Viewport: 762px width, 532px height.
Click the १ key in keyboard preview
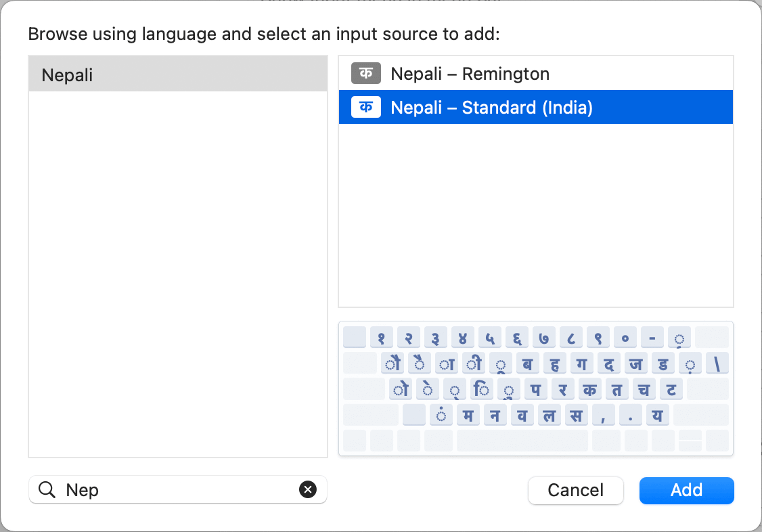point(382,337)
